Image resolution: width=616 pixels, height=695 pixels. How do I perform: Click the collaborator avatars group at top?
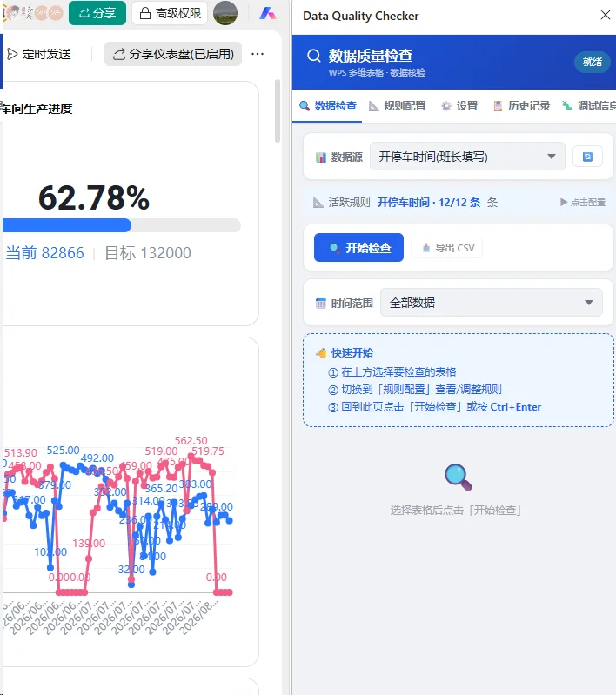(x=33, y=13)
